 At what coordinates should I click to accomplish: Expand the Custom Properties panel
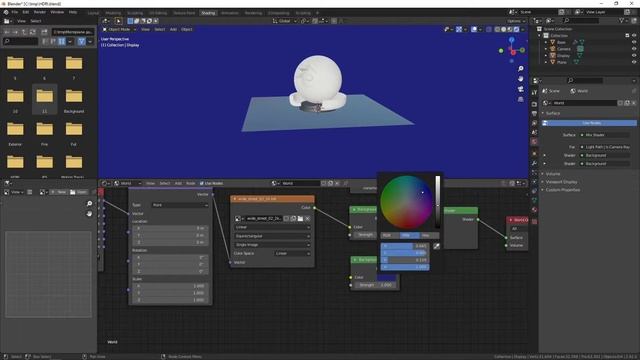pyautogui.click(x=562, y=190)
